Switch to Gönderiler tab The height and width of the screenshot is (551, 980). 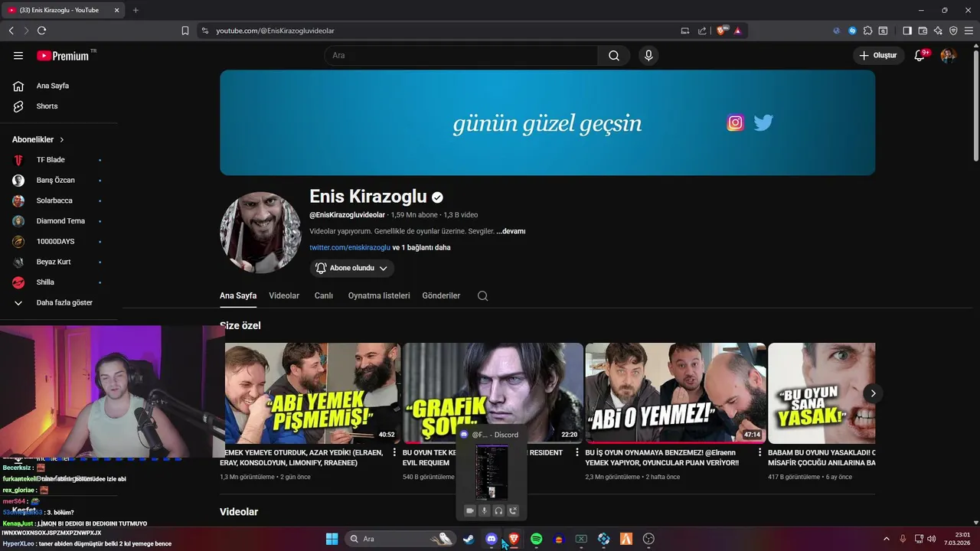click(441, 296)
